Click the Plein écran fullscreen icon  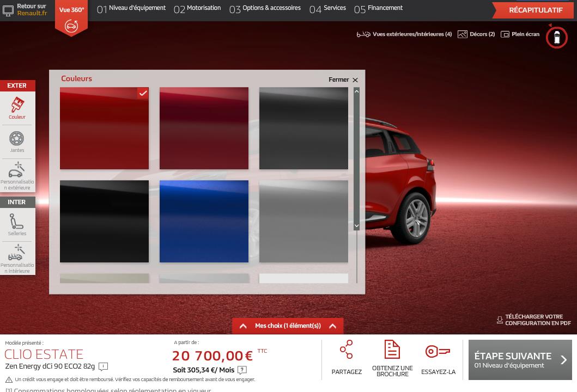click(505, 34)
